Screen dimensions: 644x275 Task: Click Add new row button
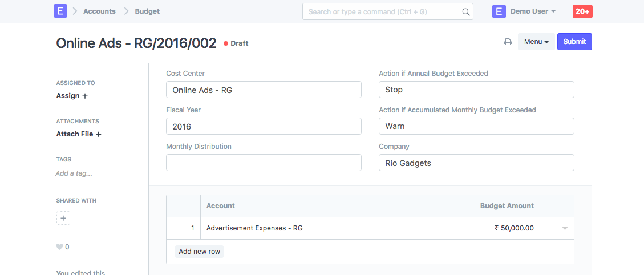[x=199, y=252]
